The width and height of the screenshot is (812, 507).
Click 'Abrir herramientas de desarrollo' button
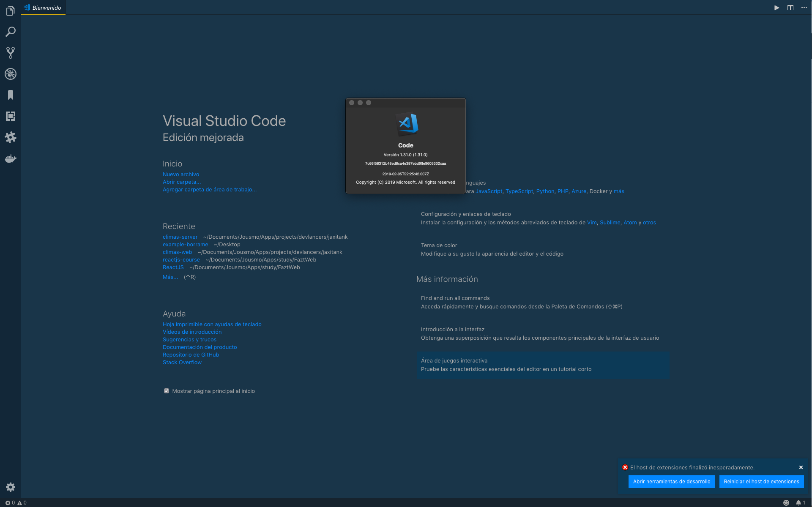coord(672,482)
